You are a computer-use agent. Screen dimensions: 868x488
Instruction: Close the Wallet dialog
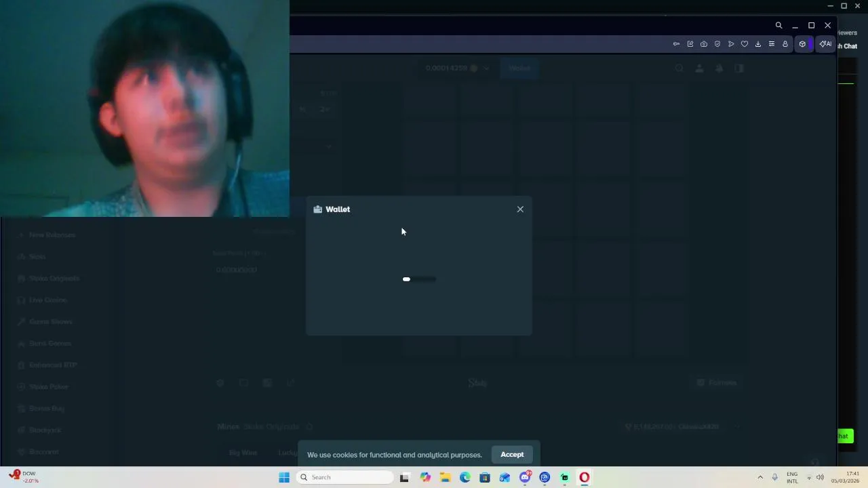tap(520, 209)
